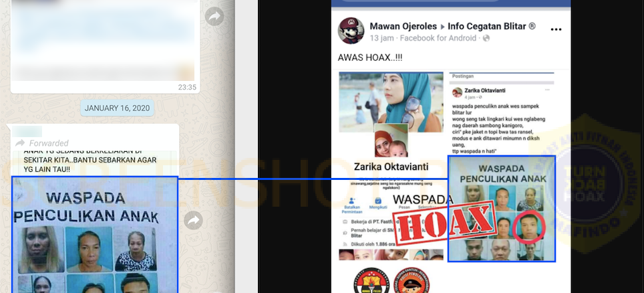644x293 pixels.
Task: Click follower icon beside Diikuti oleh 1.886
Action: point(344,243)
